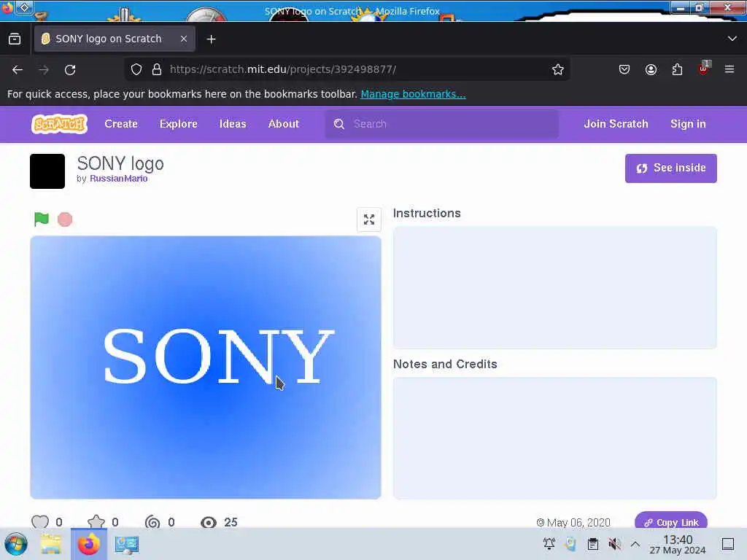Open the notifications bell in system tray
This screenshot has width=747, height=560.
click(549, 544)
